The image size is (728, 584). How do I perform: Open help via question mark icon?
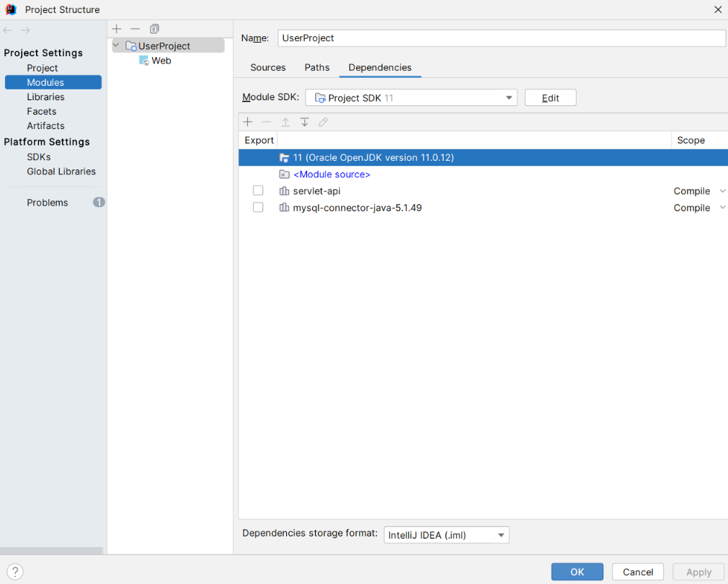(15, 572)
